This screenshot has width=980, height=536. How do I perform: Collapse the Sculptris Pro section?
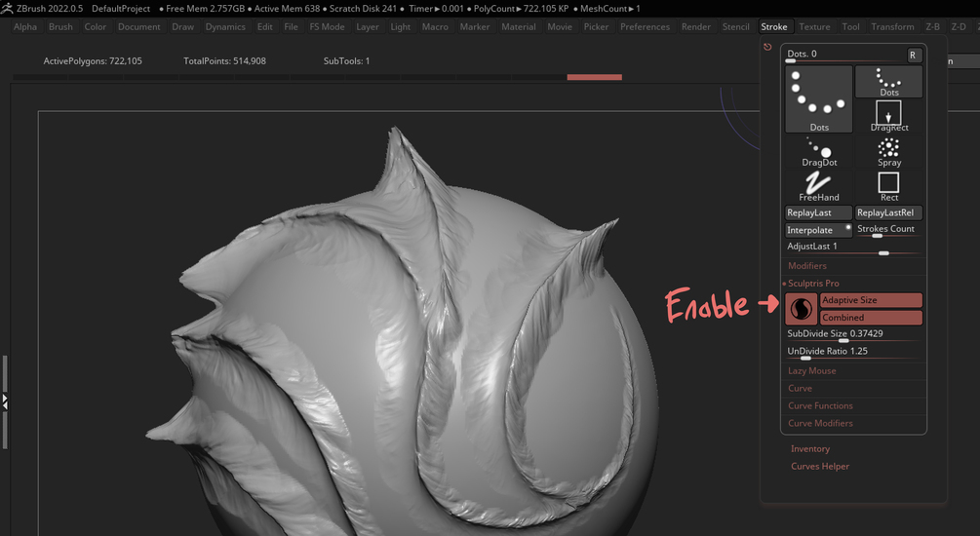click(813, 283)
